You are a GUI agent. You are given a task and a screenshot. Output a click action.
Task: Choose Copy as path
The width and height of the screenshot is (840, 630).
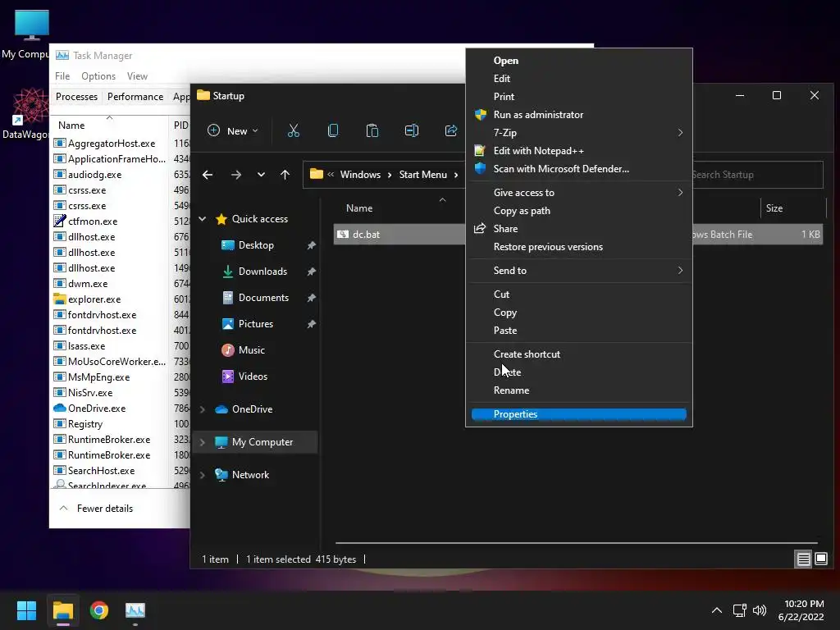point(578,211)
